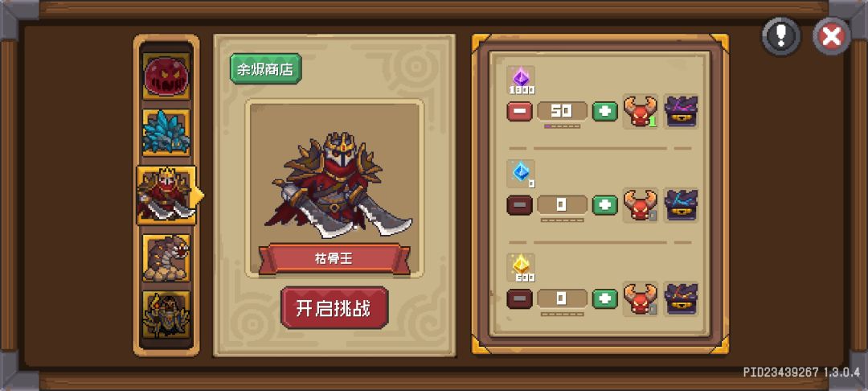Decrease purple crystal amount with minus
868x391 pixels.
tap(519, 111)
